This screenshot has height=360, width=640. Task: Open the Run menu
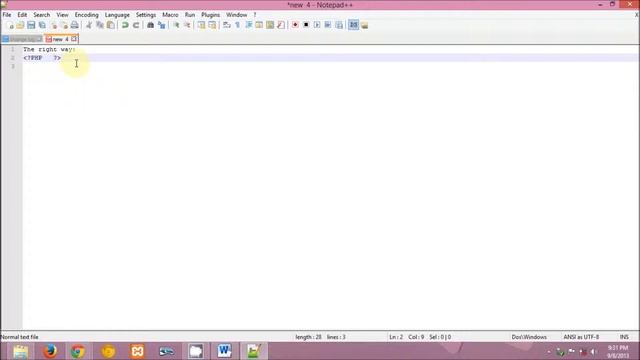190,15
